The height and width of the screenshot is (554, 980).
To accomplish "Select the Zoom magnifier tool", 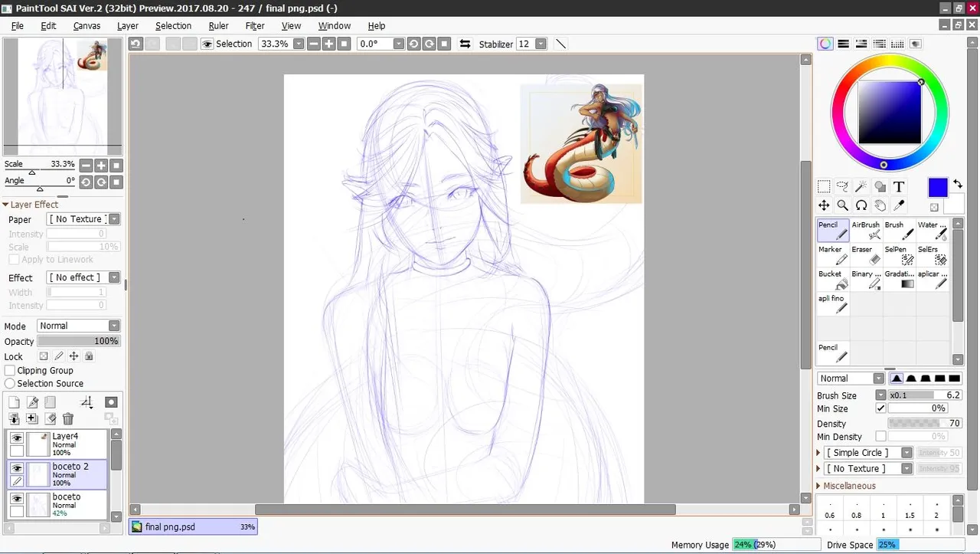I will click(x=842, y=205).
